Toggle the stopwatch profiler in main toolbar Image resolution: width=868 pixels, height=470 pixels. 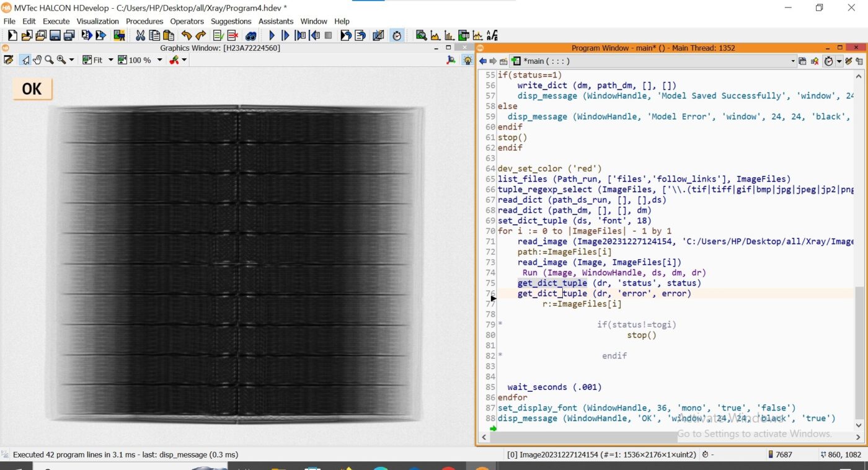click(397, 35)
